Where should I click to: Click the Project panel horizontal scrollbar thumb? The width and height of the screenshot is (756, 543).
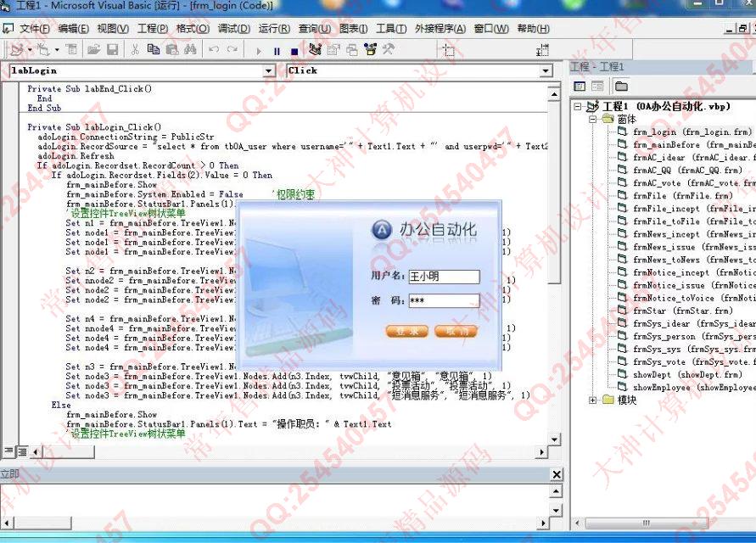(647, 523)
